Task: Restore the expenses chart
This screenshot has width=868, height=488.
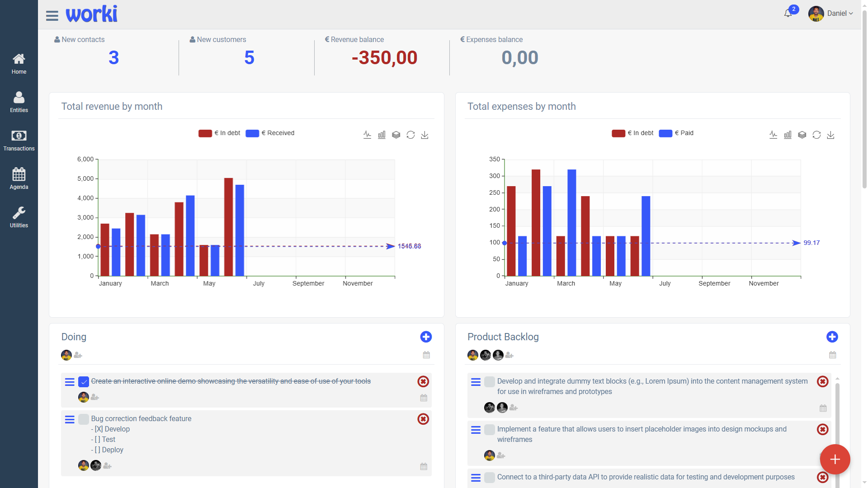Action: tap(816, 135)
